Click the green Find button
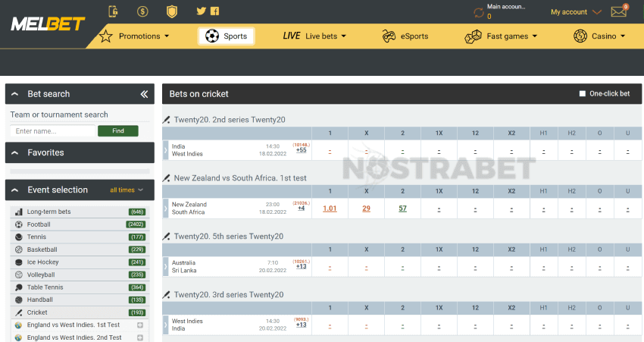The width and height of the screenshot is (644, 342). pos(118,131)
